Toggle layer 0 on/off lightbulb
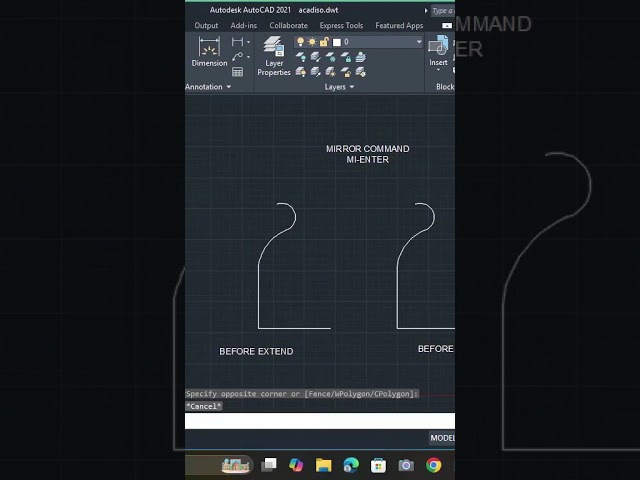Image resolution: width=640 pixels, height=480 pixels. point(300,42)
